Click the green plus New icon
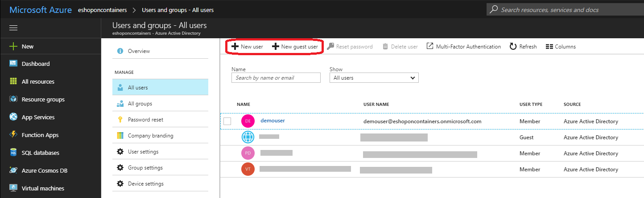 click(x=13, y=46)
